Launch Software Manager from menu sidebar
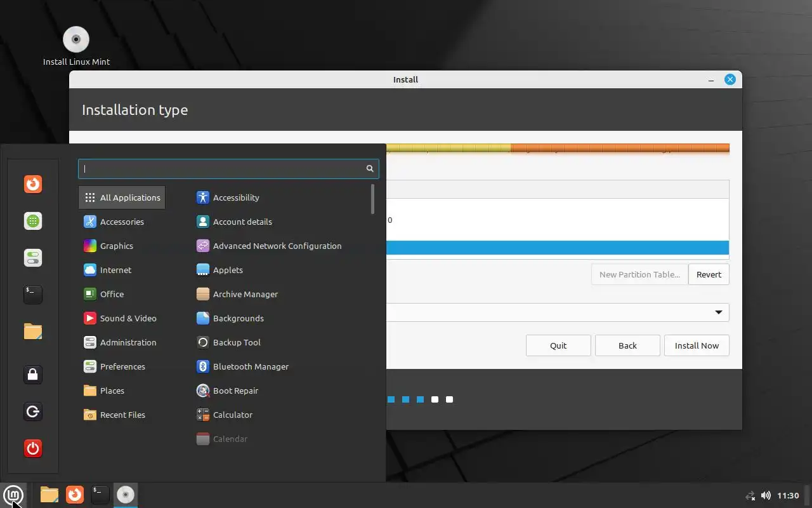The width and height of the screenshot is (812, 508). click(33, 220)
